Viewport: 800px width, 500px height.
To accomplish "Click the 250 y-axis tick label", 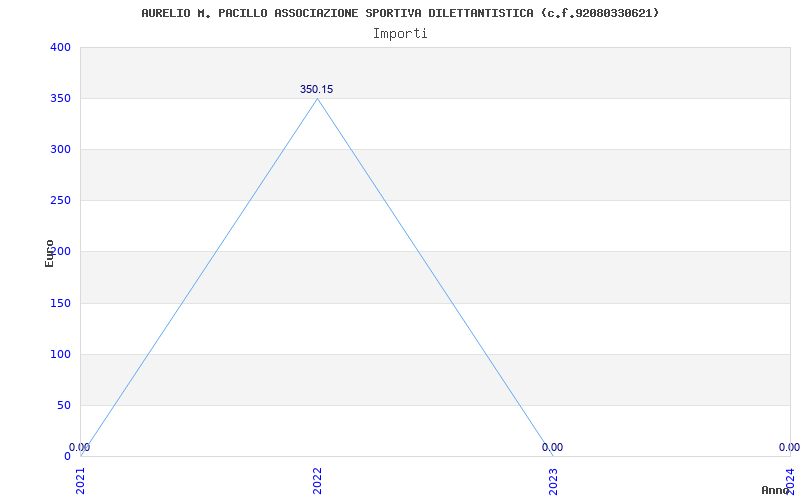I will [x=60, y=201].
